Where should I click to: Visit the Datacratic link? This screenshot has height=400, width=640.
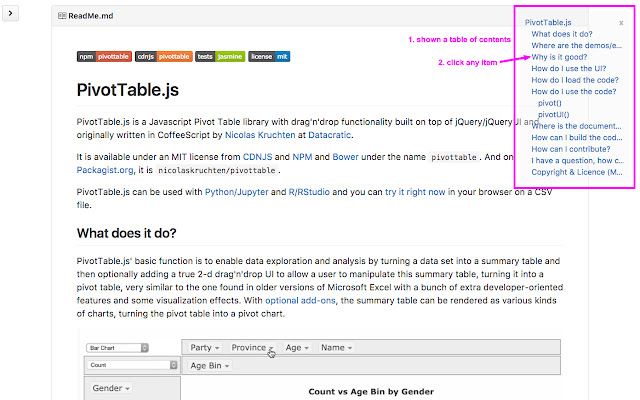pyautogui.click(x=329, y=135)
